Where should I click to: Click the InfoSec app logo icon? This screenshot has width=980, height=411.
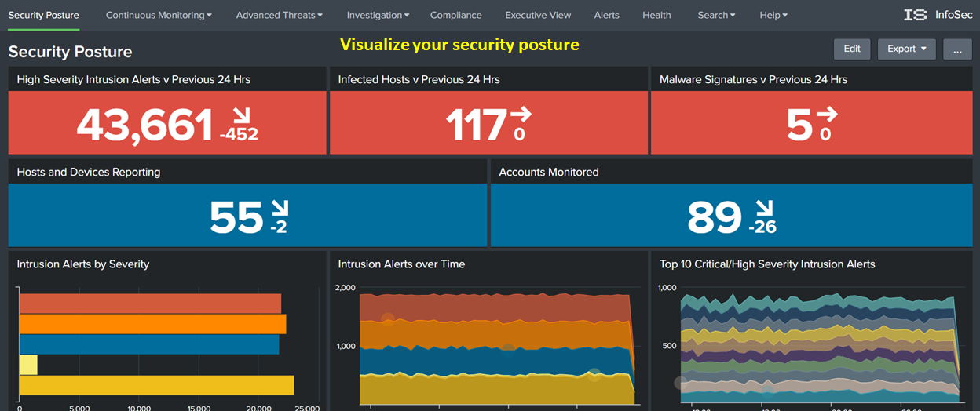[x=916, y=15]
